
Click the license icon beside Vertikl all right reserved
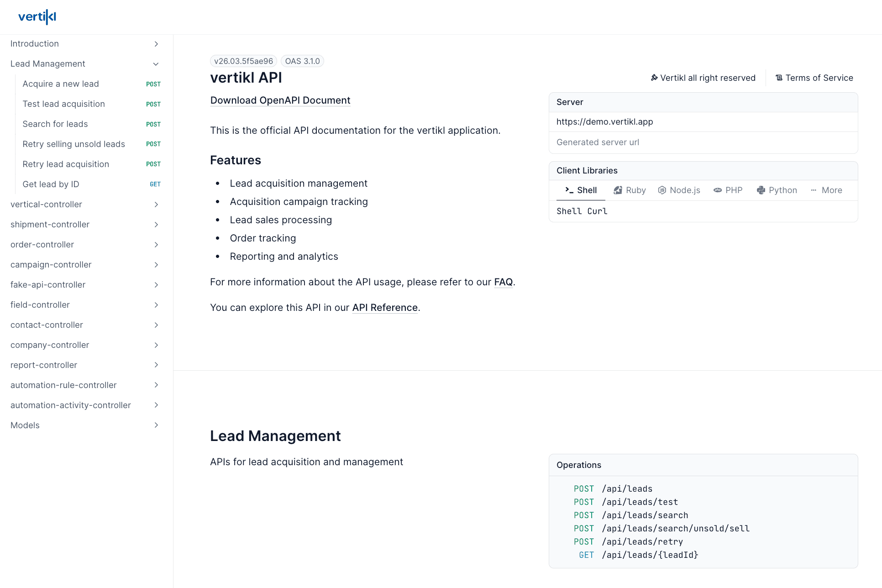tap(654, 78)
